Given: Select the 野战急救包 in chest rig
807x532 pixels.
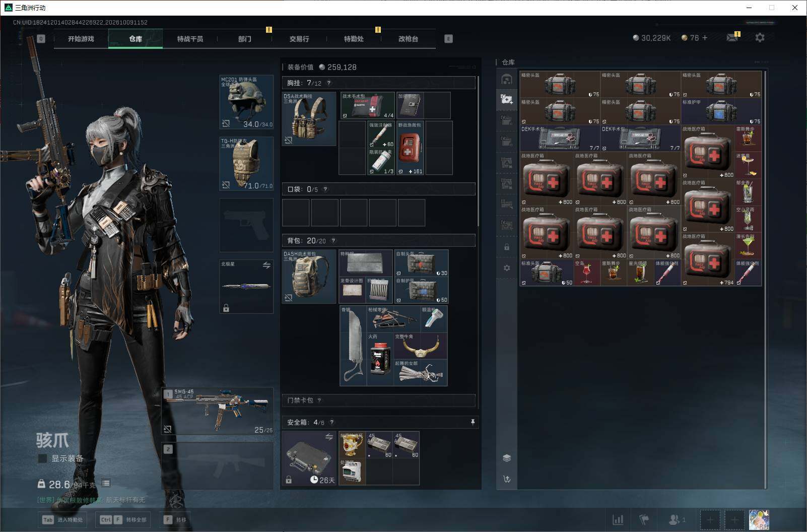Looking at the screenshot, I should tap(410, 148).
